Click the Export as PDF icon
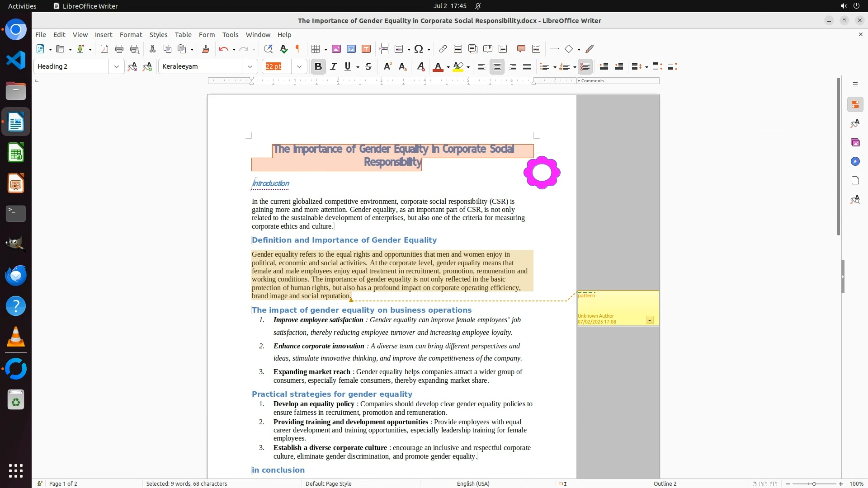 click(x=104, y=49)
